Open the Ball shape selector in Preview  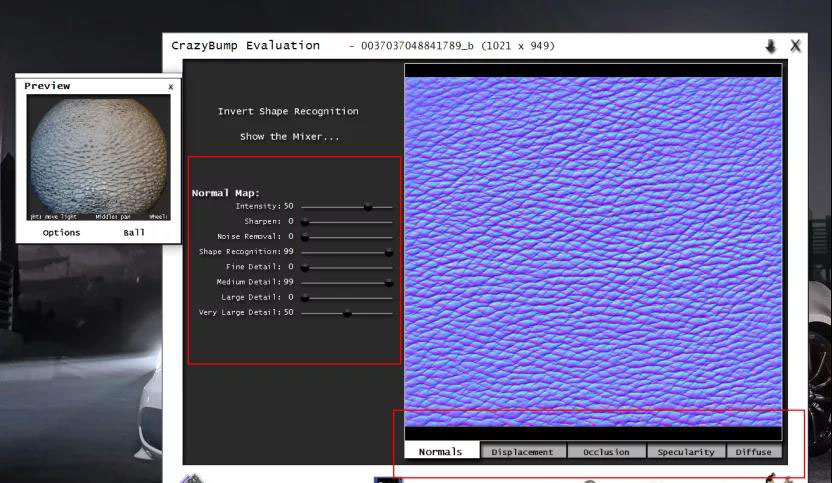pyautogui.click(x=134, y=232)
